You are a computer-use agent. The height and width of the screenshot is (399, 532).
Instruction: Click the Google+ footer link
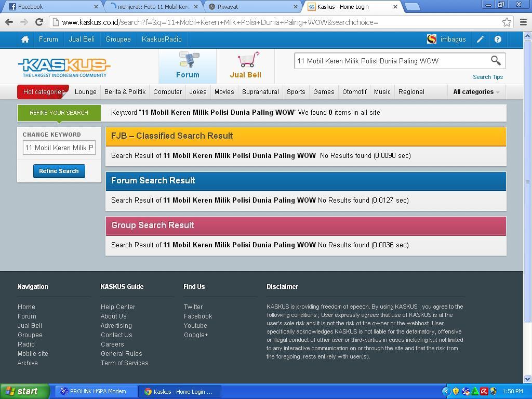(x=196, y=335)
